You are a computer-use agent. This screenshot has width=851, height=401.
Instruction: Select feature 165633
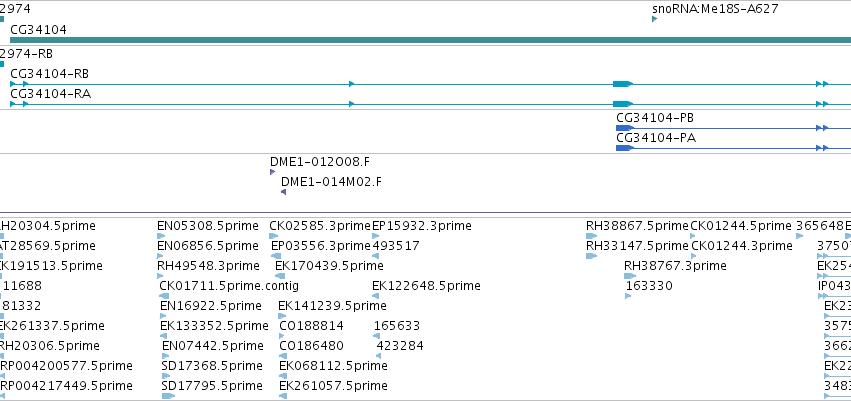[x=397, y=326]
